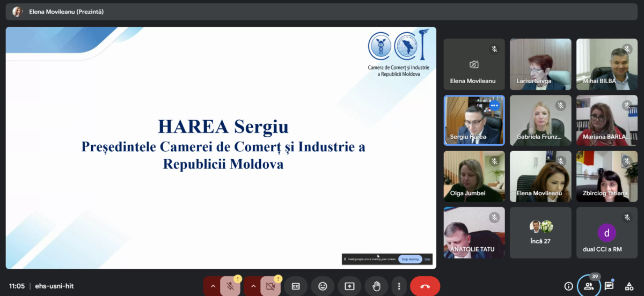The width and height of the screenshot is (644, 296).
Task: Click Președintele Camerei de Comerț subtitle text
Action: pyautogui.click(x=223, y=155)
